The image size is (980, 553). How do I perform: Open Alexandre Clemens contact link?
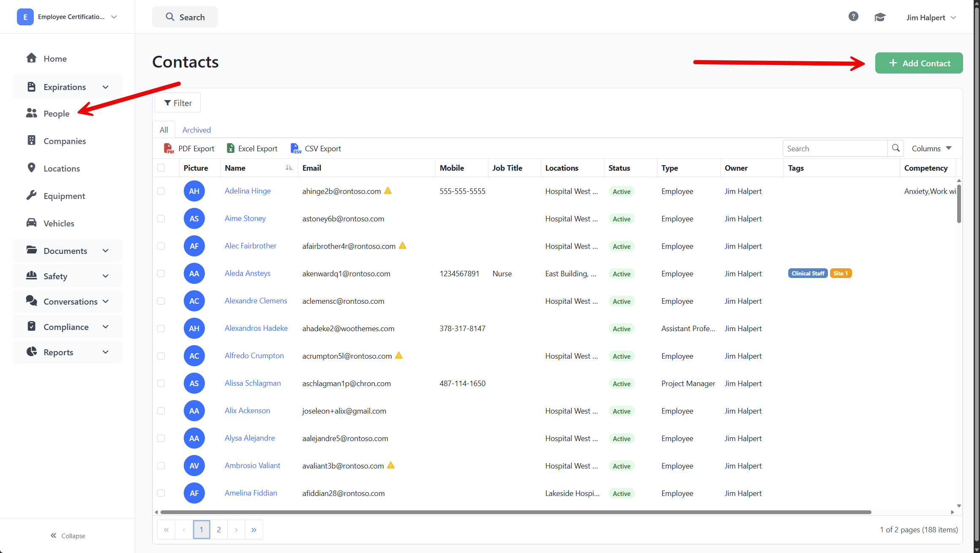point(256,300)
